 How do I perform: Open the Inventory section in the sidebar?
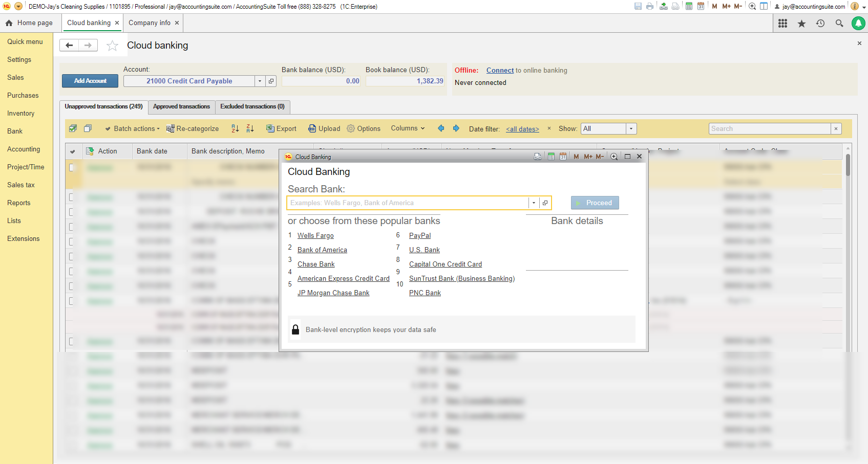[21, 113]
